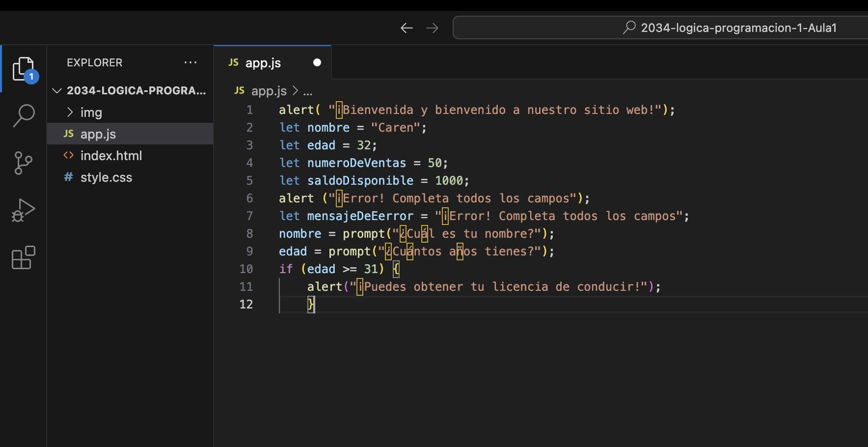The height and width of the screenshot is (447, 868).
Task: Click mensajeDeEerror on line 7
Action: [x=360, y=216]
